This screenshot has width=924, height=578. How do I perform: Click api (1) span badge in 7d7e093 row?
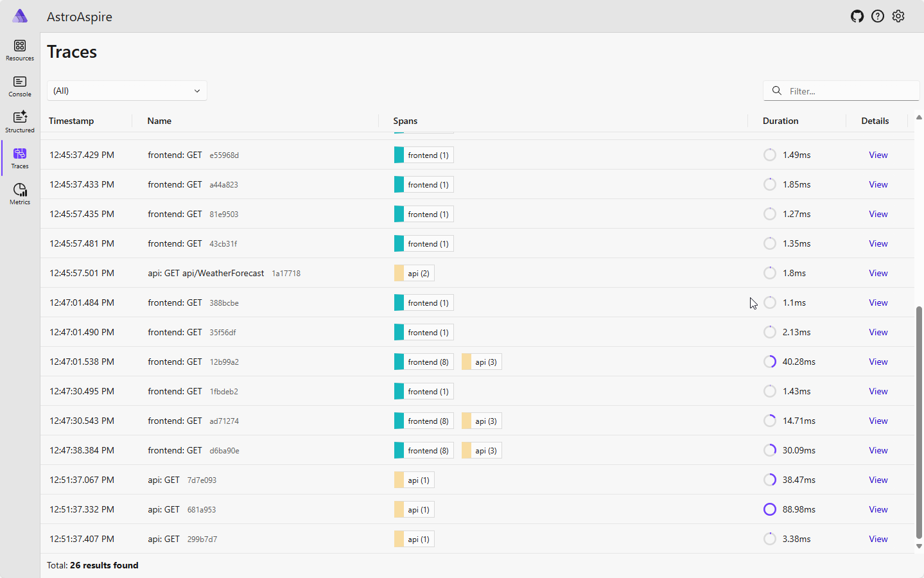tap(414, 480)
